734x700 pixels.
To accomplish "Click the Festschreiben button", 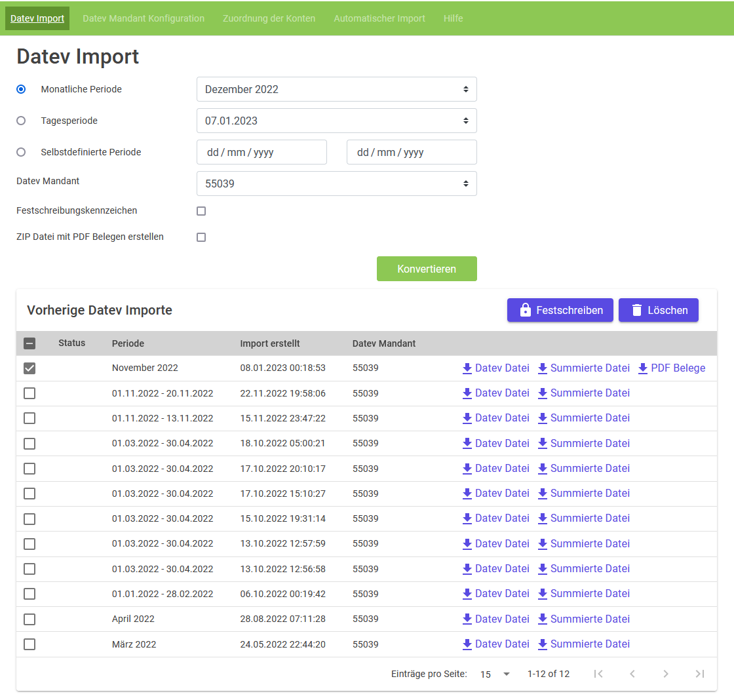I will (560, 310).
